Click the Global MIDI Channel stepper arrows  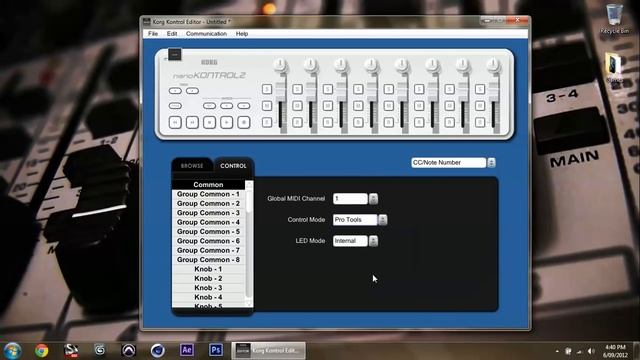[373, 199]
